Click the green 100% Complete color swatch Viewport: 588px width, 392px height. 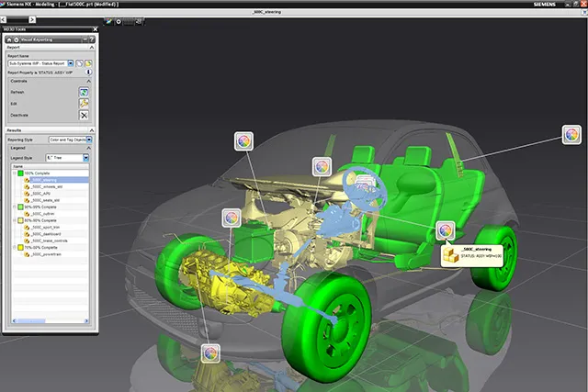(20, 174)
